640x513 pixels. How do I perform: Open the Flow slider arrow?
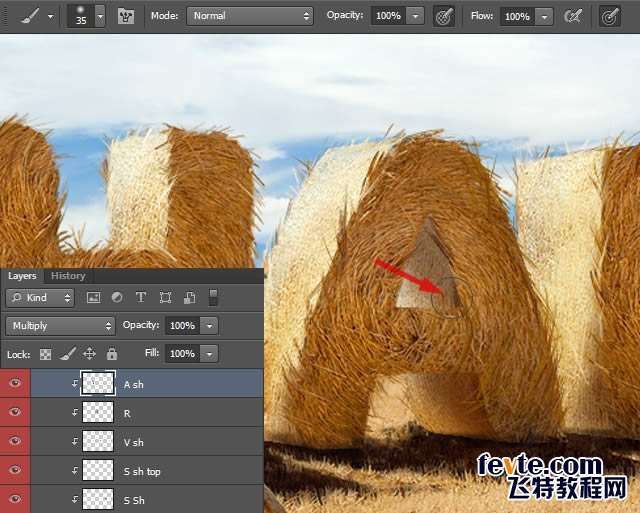pos(544,17)
